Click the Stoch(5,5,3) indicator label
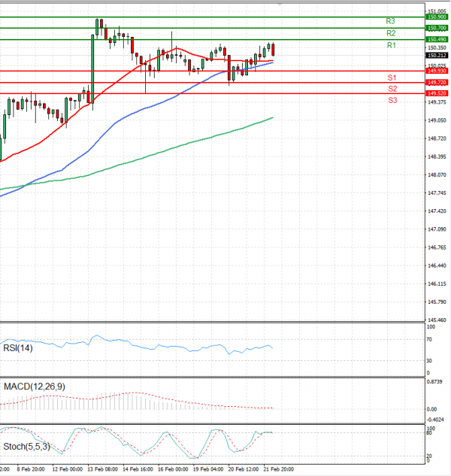Image resolution: width=451 pixels, height=476 pixels. [x=27, y=447]
